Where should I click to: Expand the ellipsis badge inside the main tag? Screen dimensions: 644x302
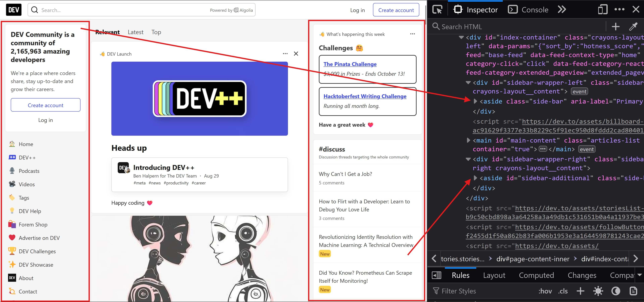pyautogui.click(x=543, y=149)
